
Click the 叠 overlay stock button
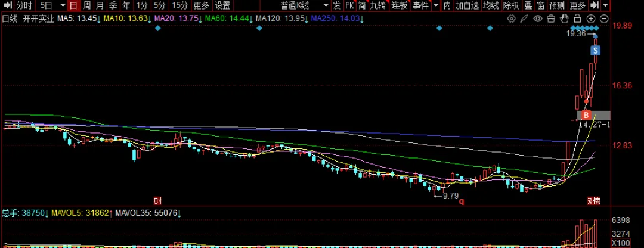click(x=528, y=6)
